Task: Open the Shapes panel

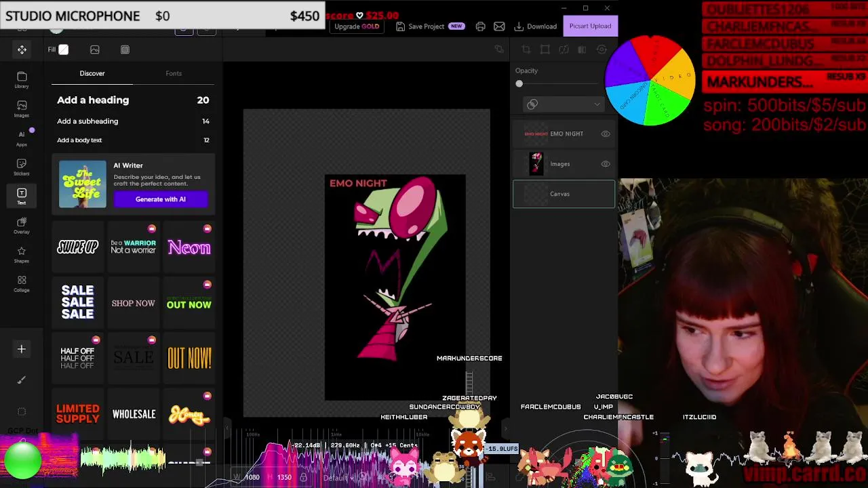Action: click(22, 255)
